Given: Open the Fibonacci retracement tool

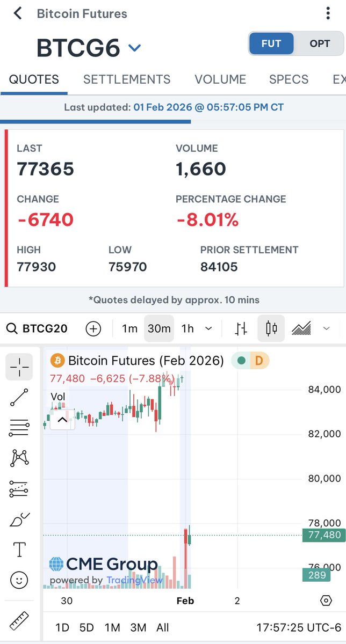Looking at the screenshot, I should coord(19,428).
